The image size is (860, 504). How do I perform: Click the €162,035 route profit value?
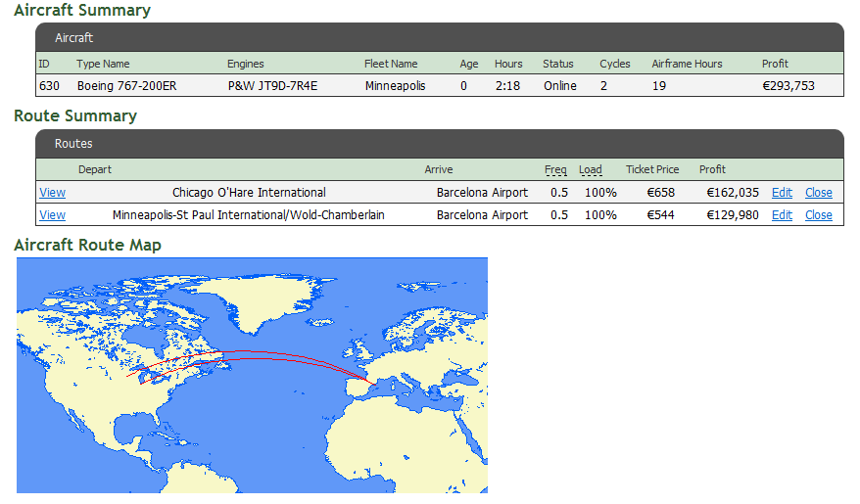point(733,193)
